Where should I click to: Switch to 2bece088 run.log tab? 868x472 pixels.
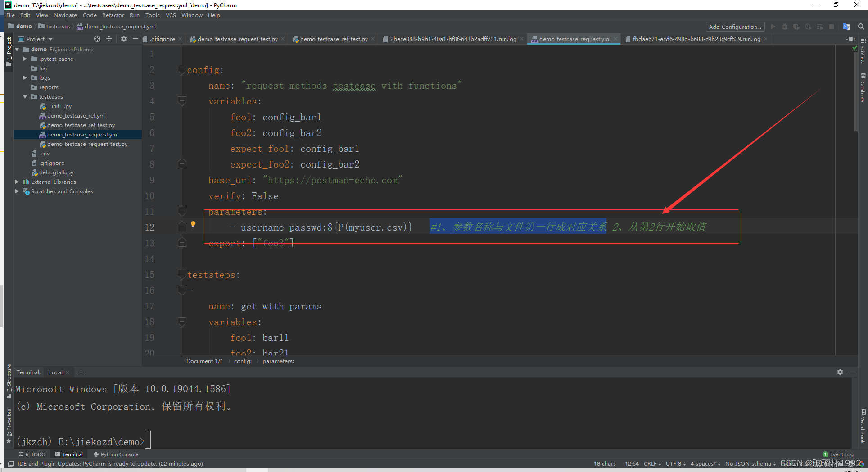[x=453, y=39]
